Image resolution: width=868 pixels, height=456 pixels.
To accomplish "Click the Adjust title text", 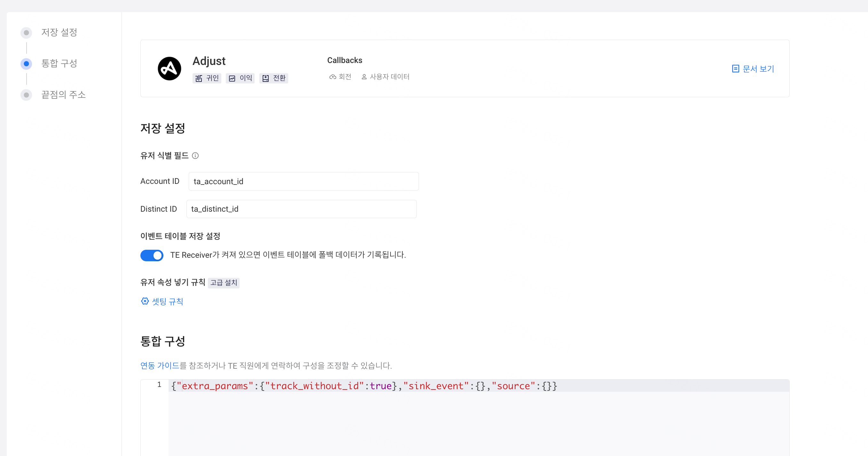I will click(x=209, y=61).
